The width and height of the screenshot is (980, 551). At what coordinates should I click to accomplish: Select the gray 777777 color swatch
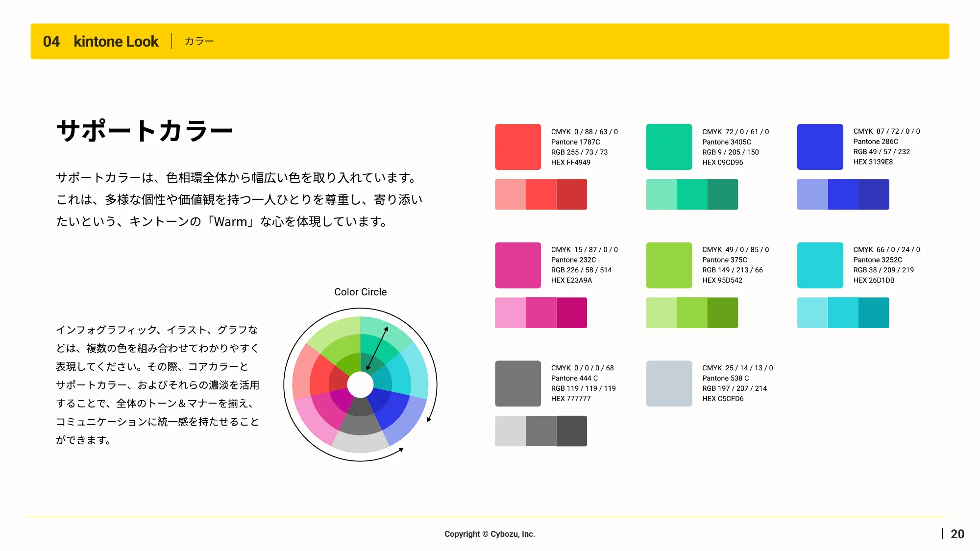(x=518, y=383)
